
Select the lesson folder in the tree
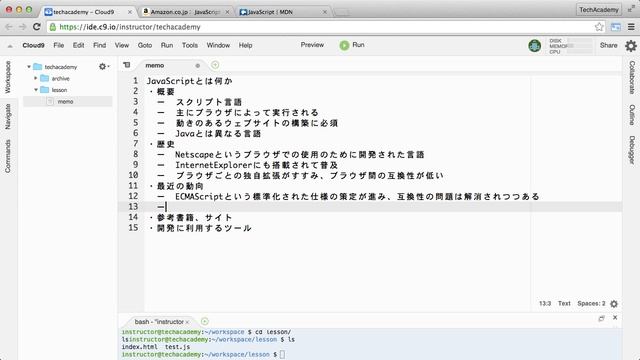tap(59, 90)
